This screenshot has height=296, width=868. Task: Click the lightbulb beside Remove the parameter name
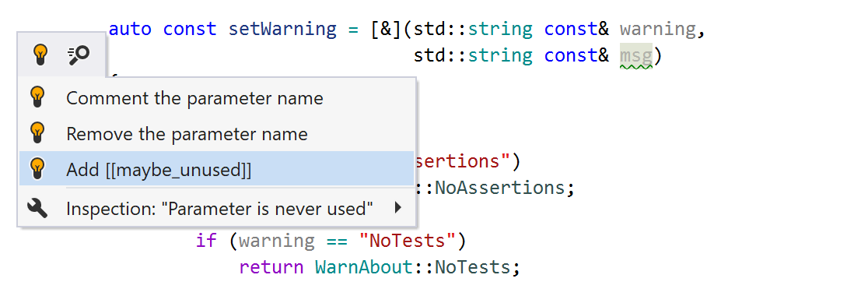pos(37,133)
